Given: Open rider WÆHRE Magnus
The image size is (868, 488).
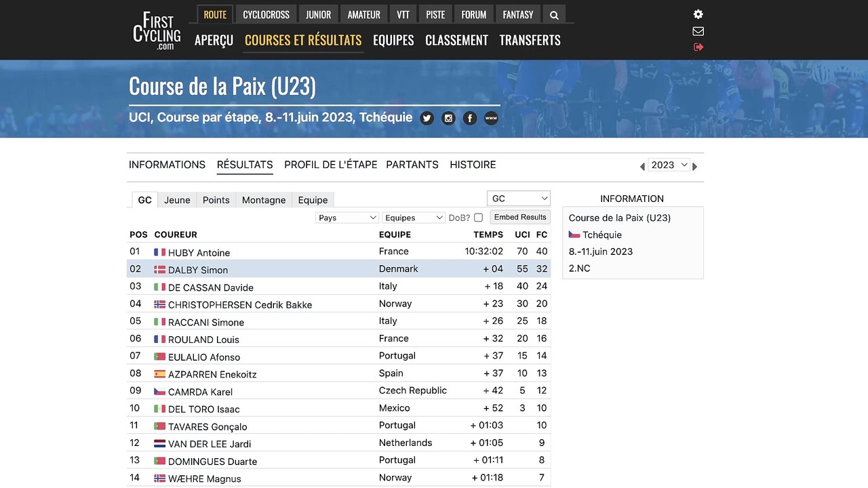Looking at the screenshot, I should (x=205, y=479).
